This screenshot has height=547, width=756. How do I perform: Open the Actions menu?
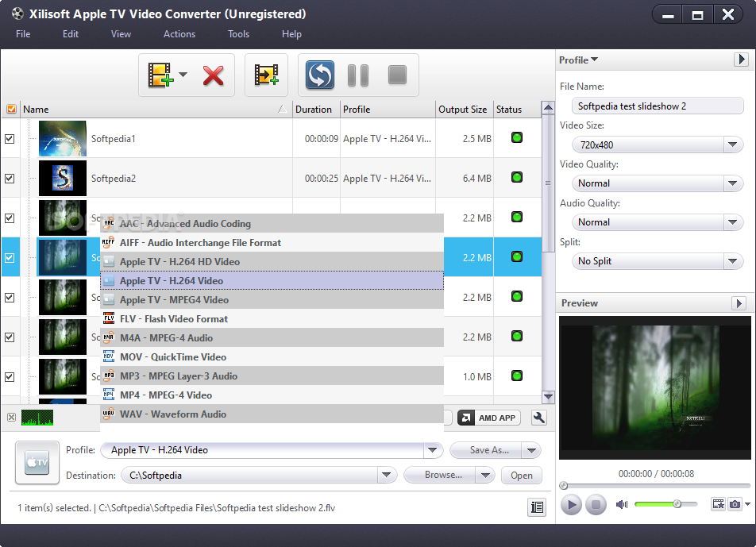(x=179, y=34)
